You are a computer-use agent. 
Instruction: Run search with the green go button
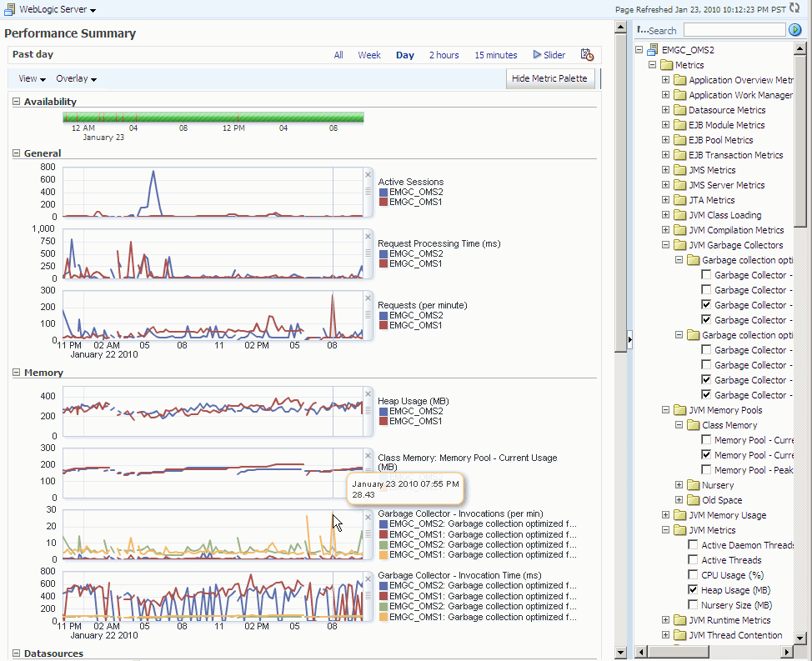pos(795,30)
